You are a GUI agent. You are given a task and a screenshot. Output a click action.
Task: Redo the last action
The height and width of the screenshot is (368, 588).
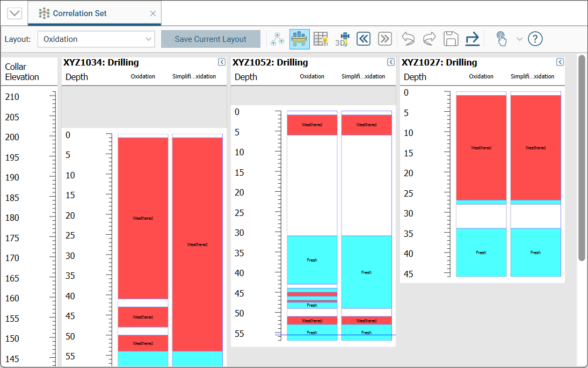tap(429, 39)
